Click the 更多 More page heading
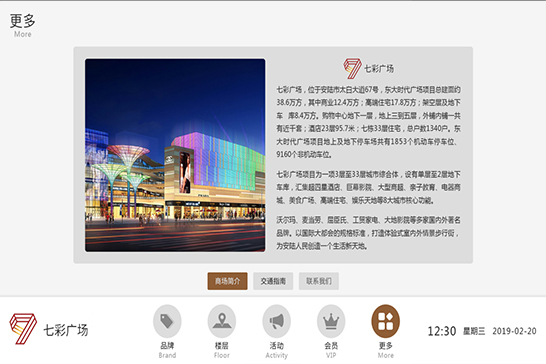The image size is (546, 364). click(23, 25)
